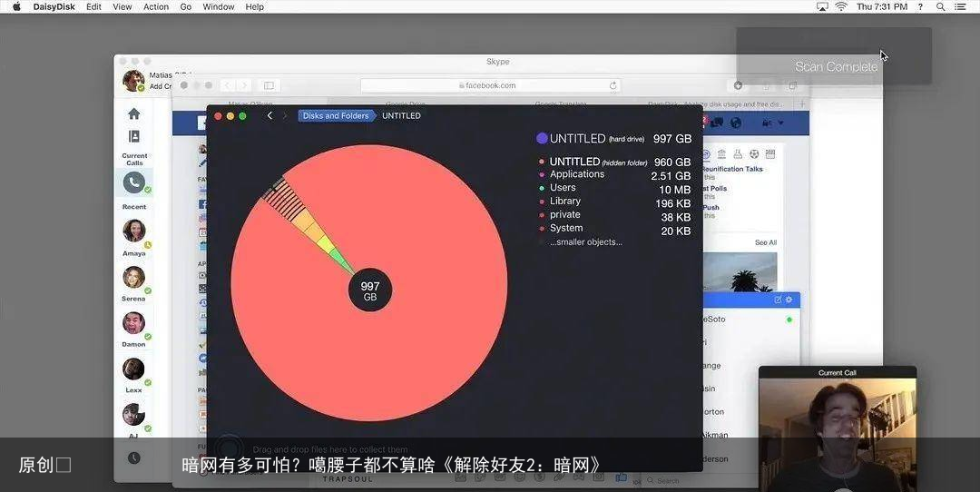Open Facebook chat settings gear icon
980x492 pixels.
(789, 300)
